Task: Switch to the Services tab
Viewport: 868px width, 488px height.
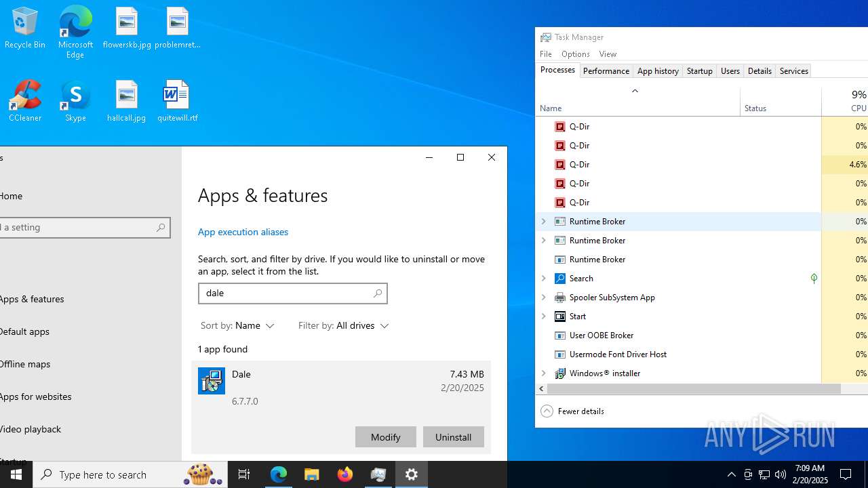Action: [793, 70]
